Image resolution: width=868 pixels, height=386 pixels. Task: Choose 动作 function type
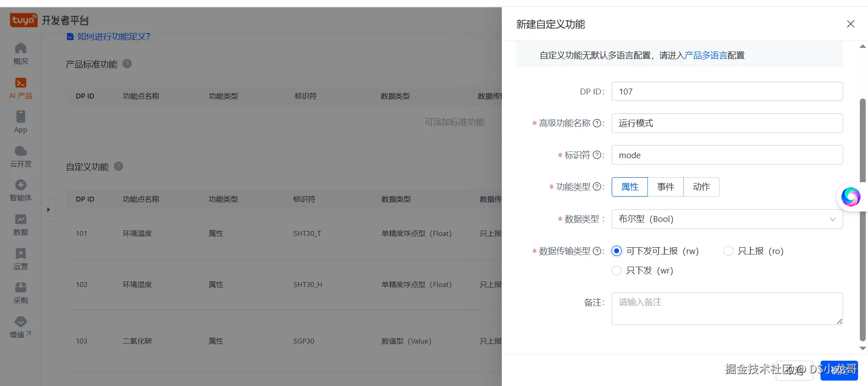[x=701, y=187]
